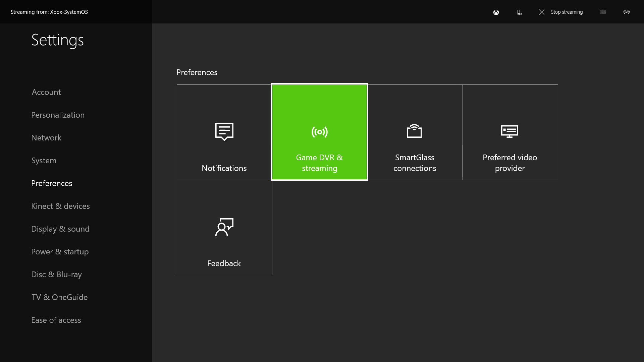Click the SmartGlass connections device icon

click(x=414, y=131)
